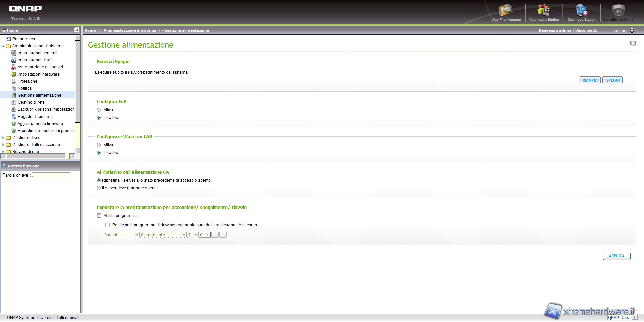Viewport: 644px width, 322px height.
Task: Click the Home icon in sidebar header
Action: point(4,30)
